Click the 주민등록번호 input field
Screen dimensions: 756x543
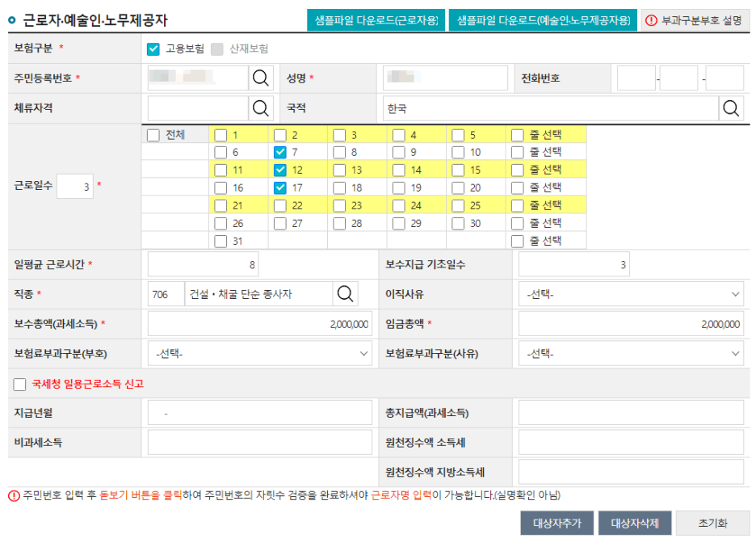click(198, 78)
